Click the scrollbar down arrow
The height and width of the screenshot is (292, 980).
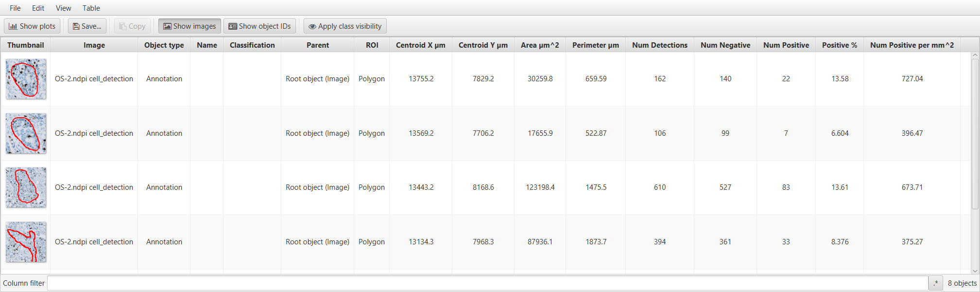975,271
